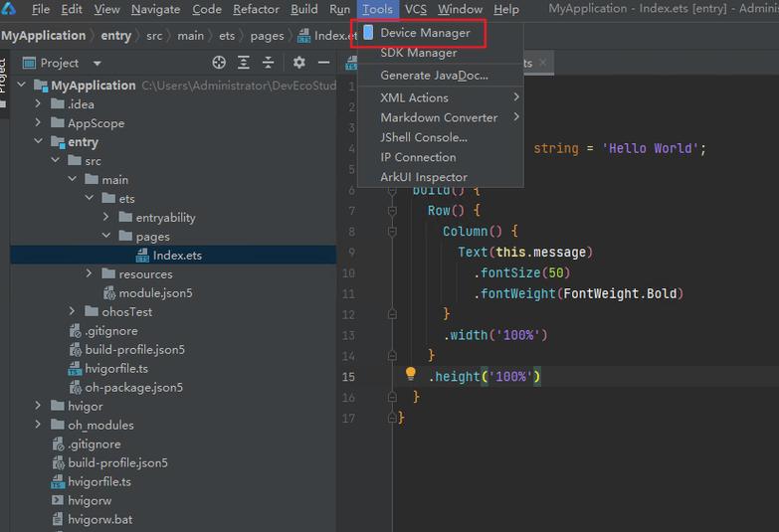Image resolution: width=779 pixels, height=532 pixels.
Task: Collapse the src folder under entry
Action: 55,160
